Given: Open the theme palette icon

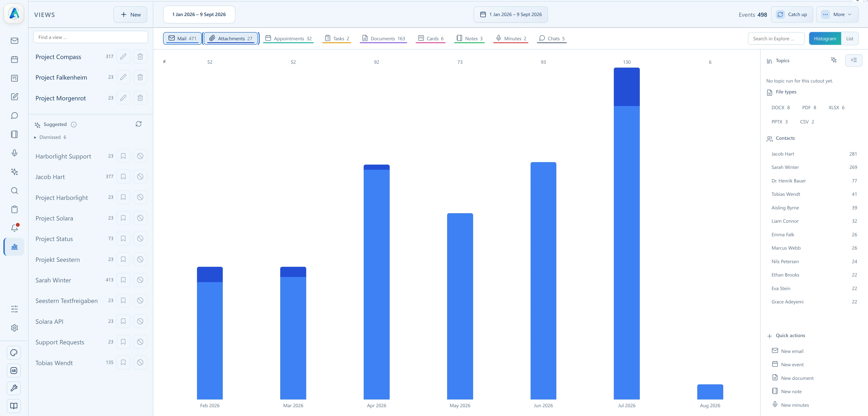Looking at the screenshot, I should [14, 353].
